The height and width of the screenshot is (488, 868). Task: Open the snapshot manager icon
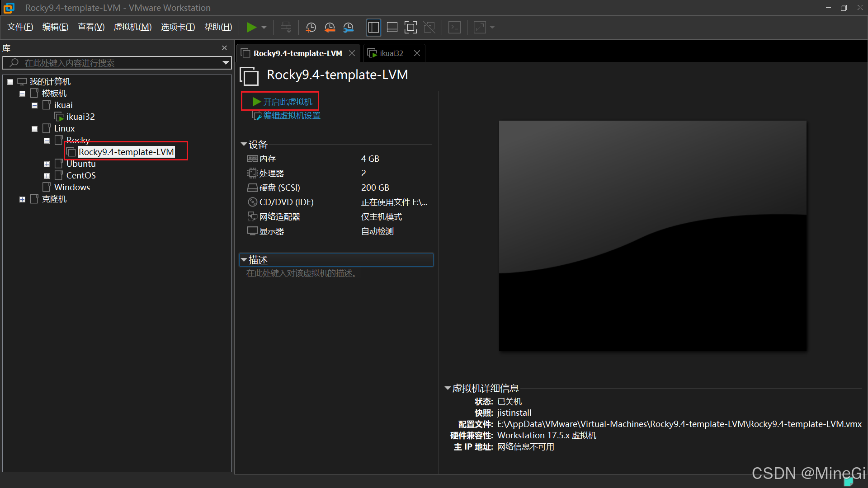pos(348,28)
